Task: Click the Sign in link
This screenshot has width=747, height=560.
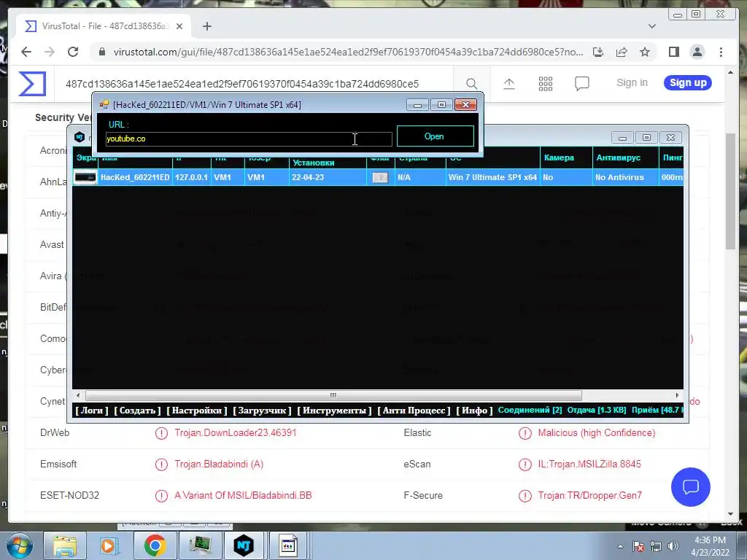Action: pos(632,83)
